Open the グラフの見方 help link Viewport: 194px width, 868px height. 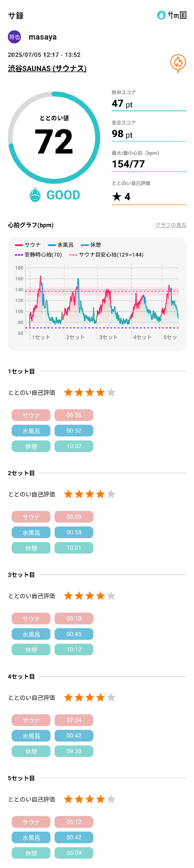(170, 225)
